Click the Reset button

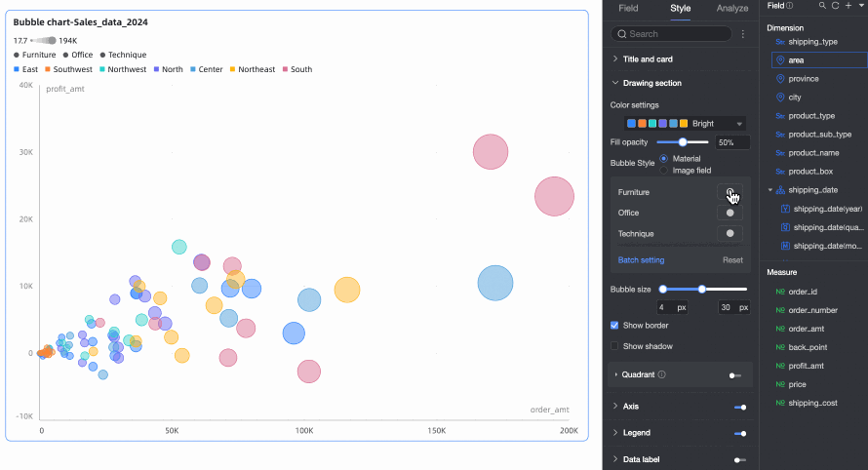[732, 260]
